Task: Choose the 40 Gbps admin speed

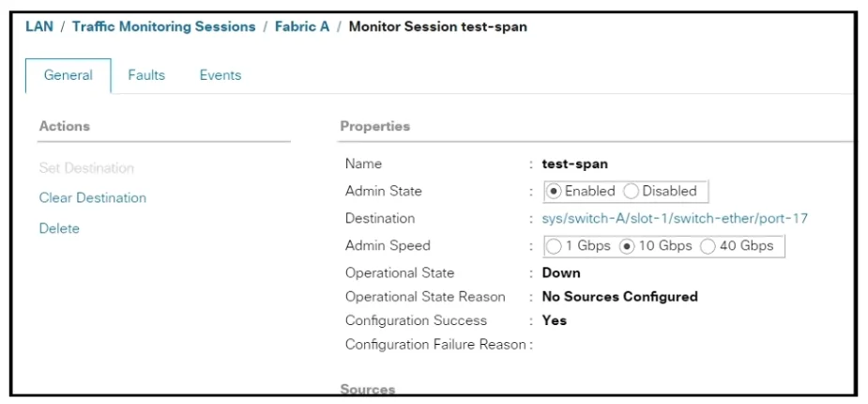Action: 708,246
